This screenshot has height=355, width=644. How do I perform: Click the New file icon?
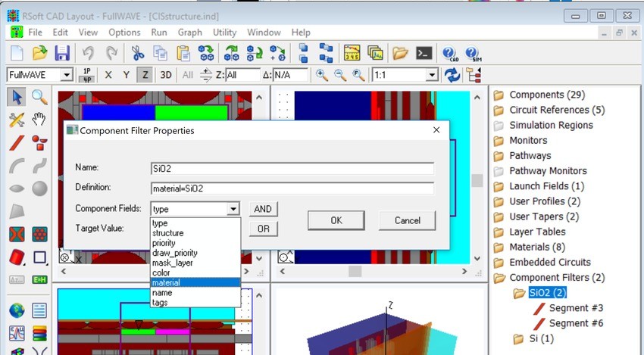pos(17,53)
